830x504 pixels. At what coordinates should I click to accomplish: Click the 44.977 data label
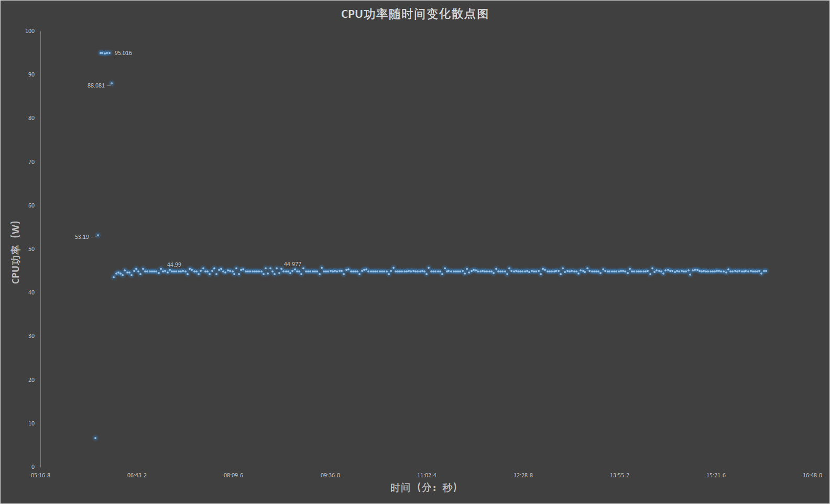tap(292, 265)
